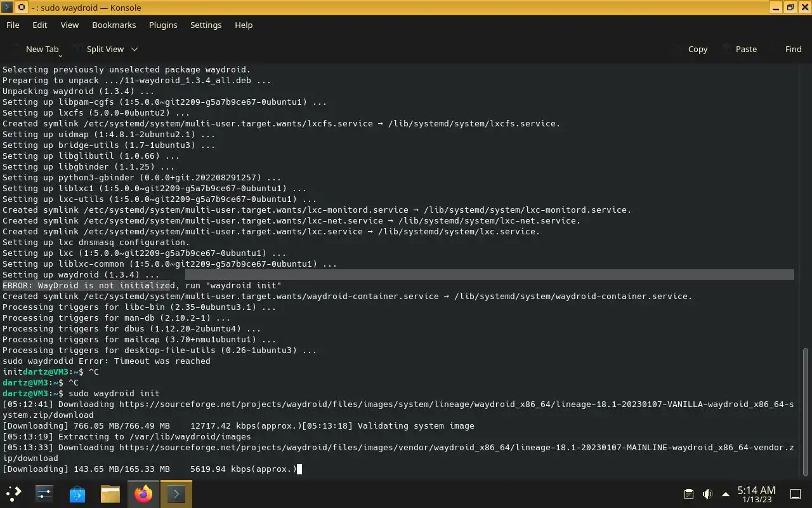
Task: Click the Konsole taskbar entry
Action: pos(176,493)
